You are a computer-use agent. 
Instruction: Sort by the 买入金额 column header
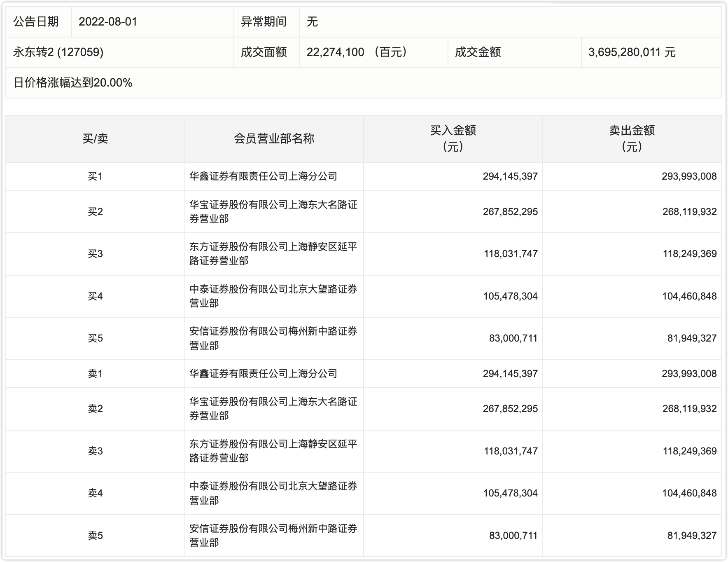click(x=453, y=138)
